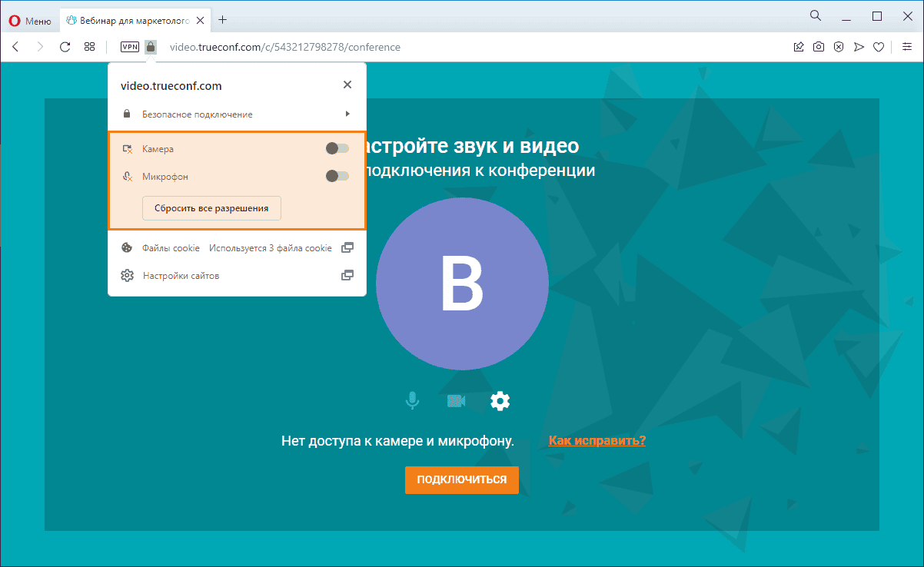Click the Настройки сайтов gear icon

(127, 275)
